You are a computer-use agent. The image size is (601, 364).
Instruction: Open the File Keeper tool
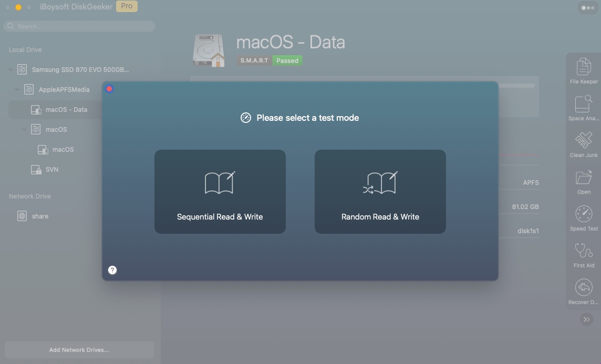584,70
